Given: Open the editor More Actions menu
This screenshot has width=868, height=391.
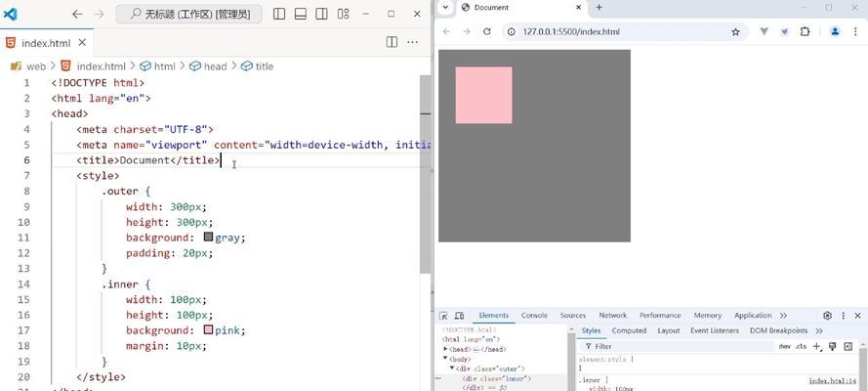Looking at the screenshot, I should coord(412,42).
